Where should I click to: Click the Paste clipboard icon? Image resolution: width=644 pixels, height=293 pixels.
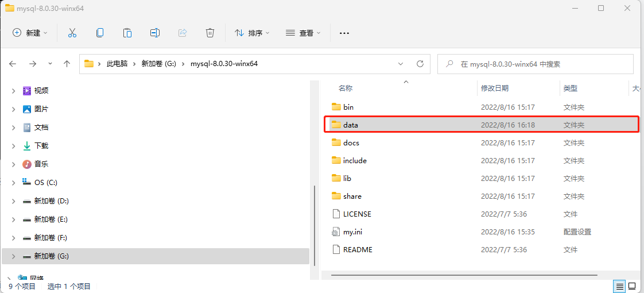click(127, 33)
